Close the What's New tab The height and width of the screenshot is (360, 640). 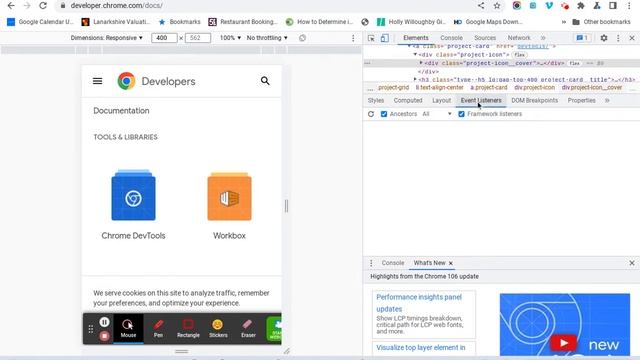point(451,263)
